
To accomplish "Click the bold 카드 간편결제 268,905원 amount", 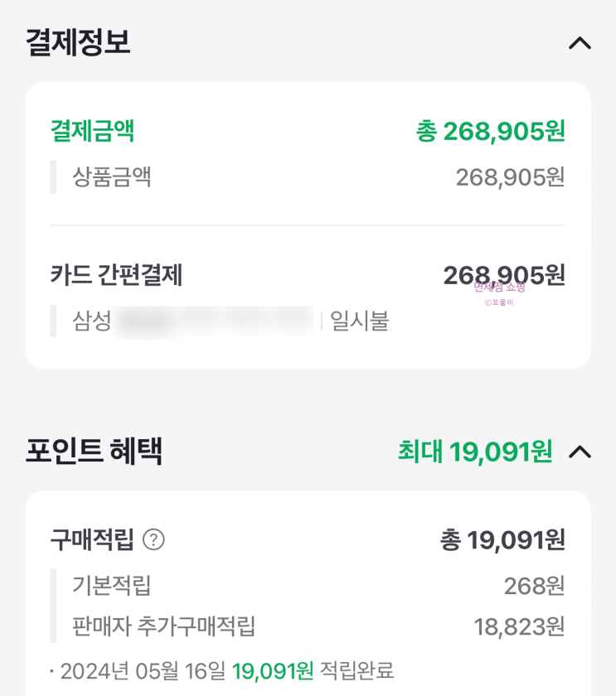I will pos(504,275).
